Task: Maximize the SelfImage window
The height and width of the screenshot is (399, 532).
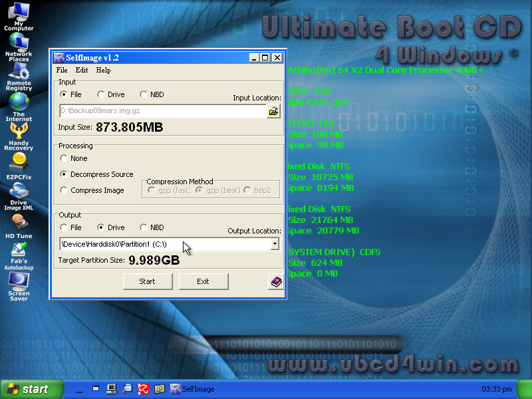Action: click(x=265, y=58)
